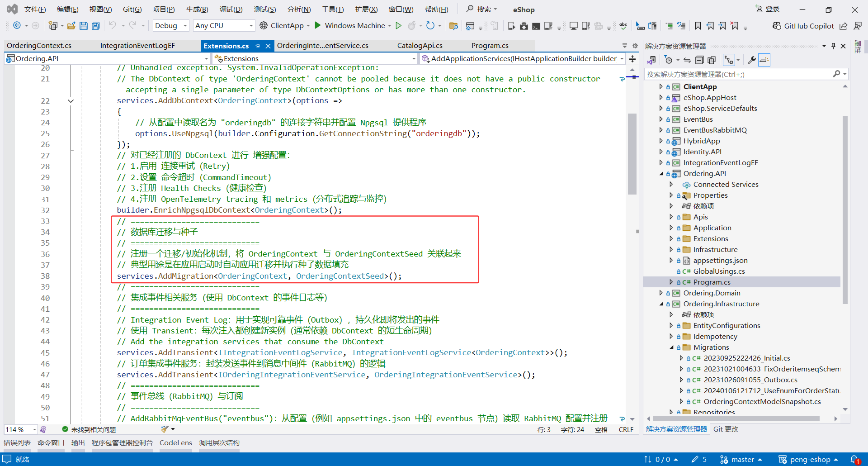The width and height of the screenshot is (868, 466).
Task: Toggle auto-hide pin of Solution Explorer
Action: pyautogui.click(x=834, y=46)
